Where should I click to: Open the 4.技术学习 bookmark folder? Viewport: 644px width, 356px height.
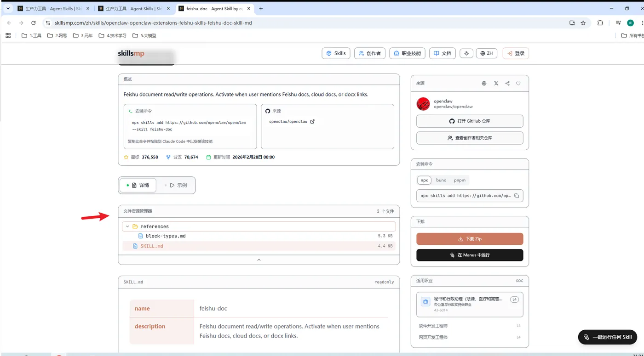(x=112, y=35)
